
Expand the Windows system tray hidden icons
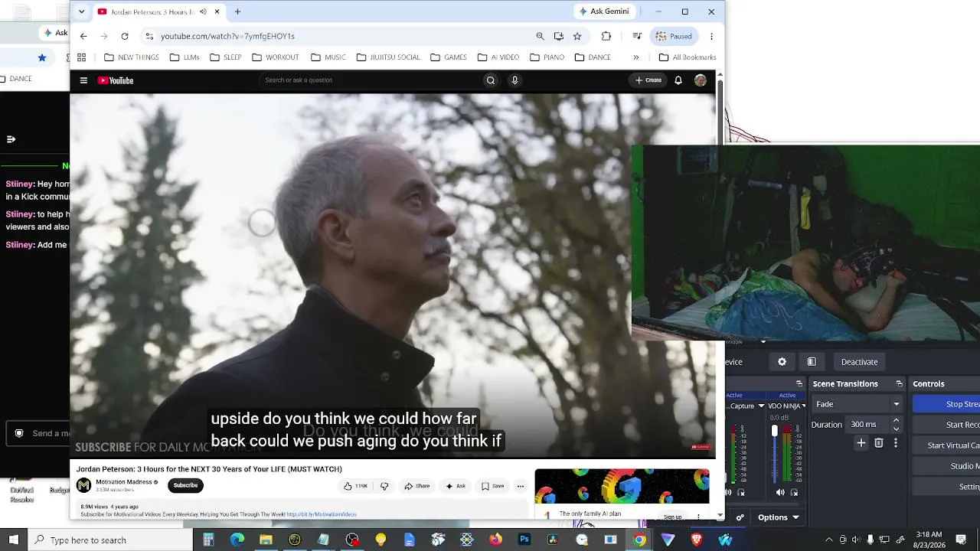click(x=828, y=540)
